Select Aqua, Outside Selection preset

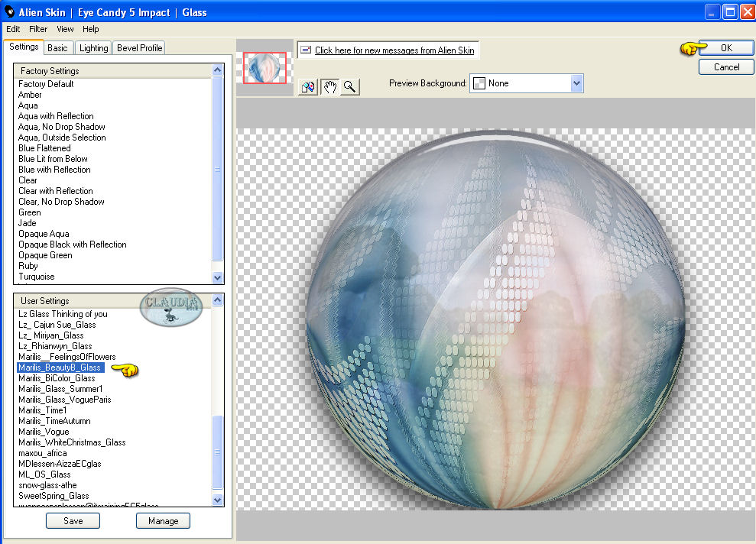62,138
